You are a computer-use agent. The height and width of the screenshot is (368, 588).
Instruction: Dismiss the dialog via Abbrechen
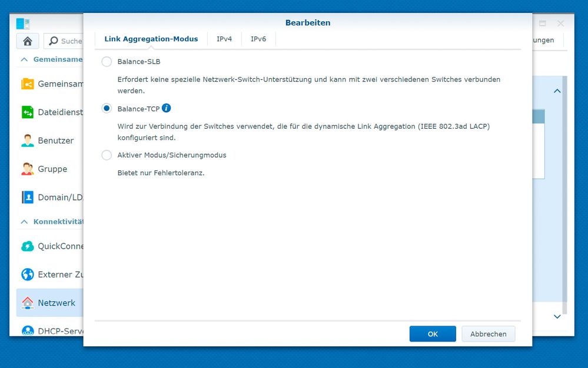[488, 333]
